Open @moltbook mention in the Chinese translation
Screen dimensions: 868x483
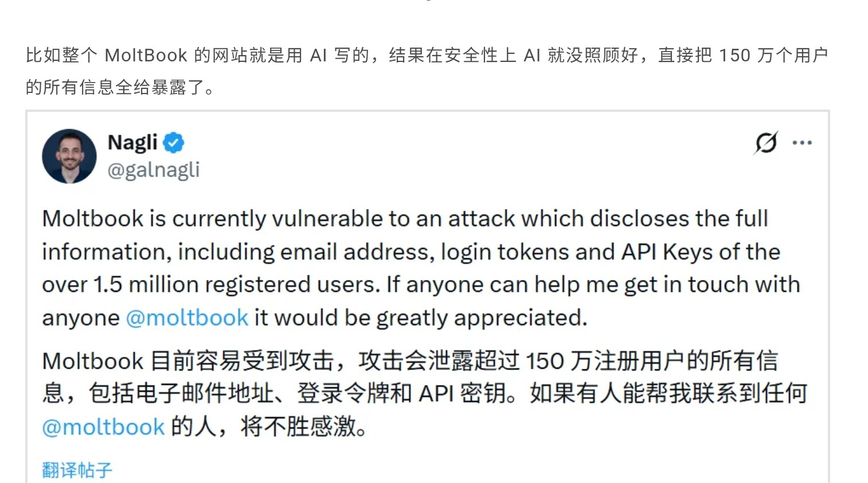coord(103,427)
